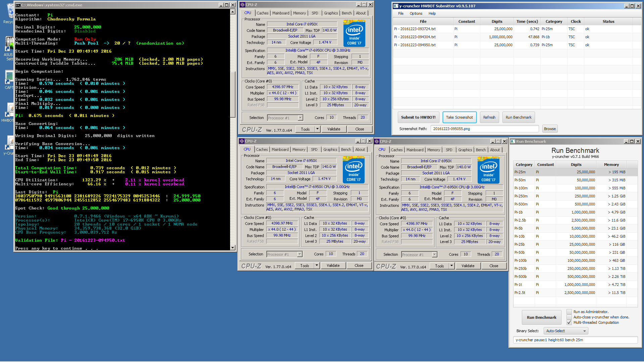The height and width of the screenshot is (362, 644).
Task: Open Tools dropdown arrow in top CPU-Z
Action: pyautogui.click(x=317, y=129)
